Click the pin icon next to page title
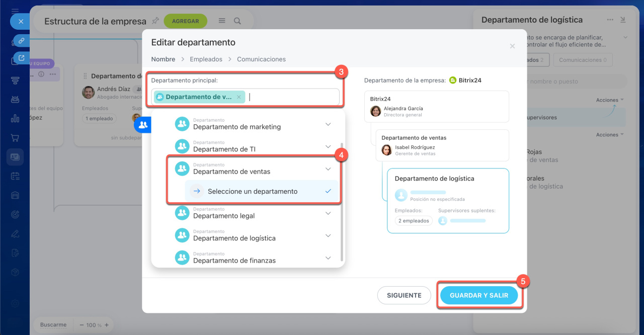 [155, 21]
